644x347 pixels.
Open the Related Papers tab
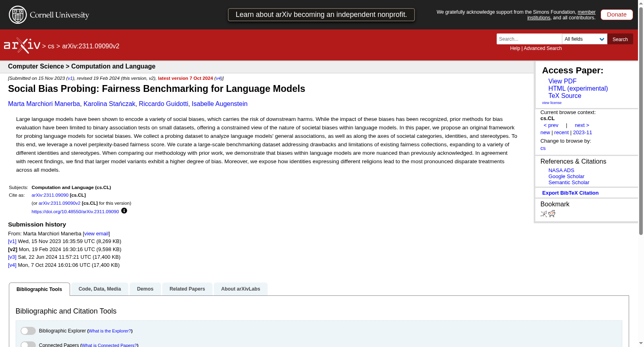click(187, 289)
